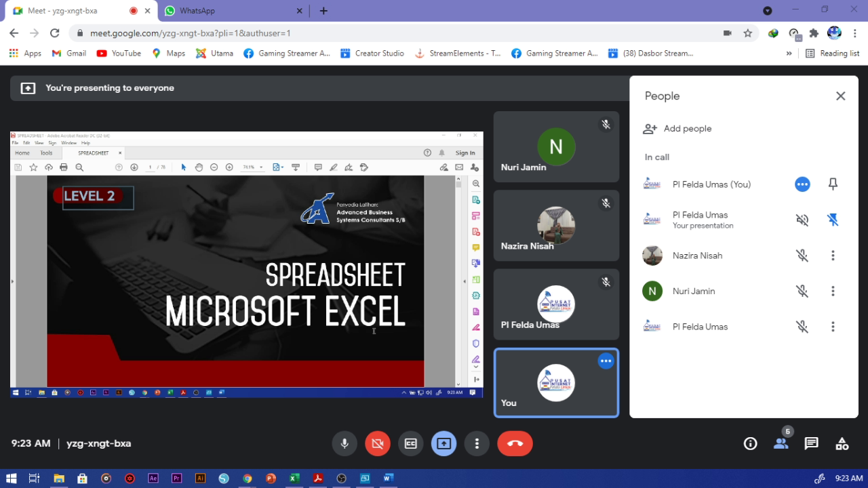Click Add people icon
This screenshot has width=868, height=488.
click(x=650, y=129)
